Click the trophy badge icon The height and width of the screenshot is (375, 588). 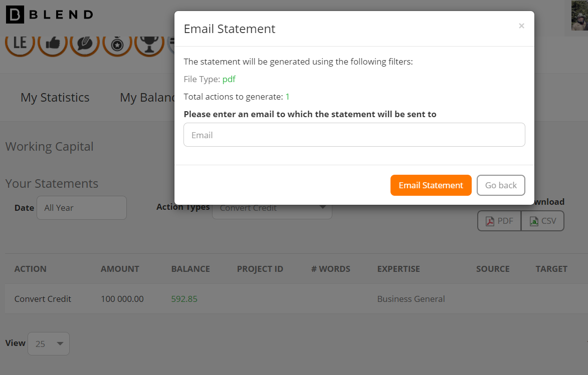click(x=149, y=44)
